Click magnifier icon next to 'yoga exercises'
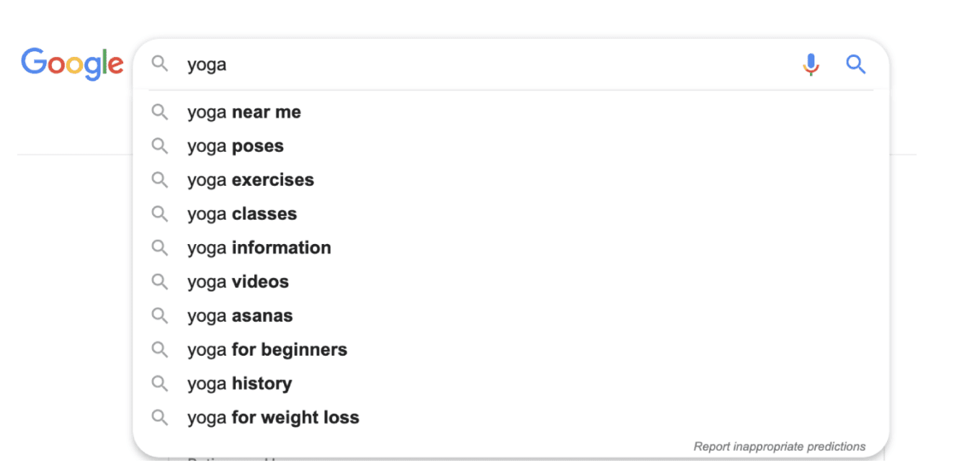This screenshot has width=980, height=468. pos(159,180)
